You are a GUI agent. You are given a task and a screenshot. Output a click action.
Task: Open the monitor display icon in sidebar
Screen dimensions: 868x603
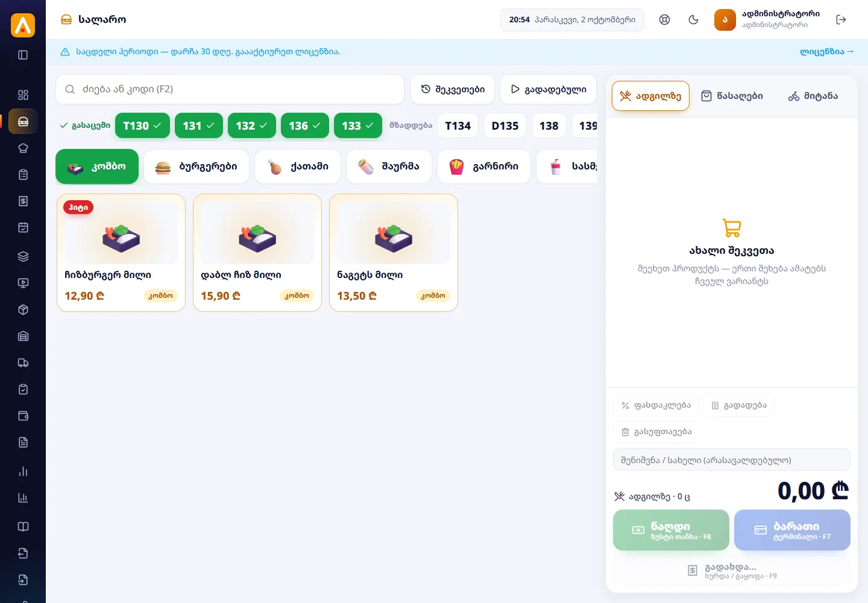23,283
